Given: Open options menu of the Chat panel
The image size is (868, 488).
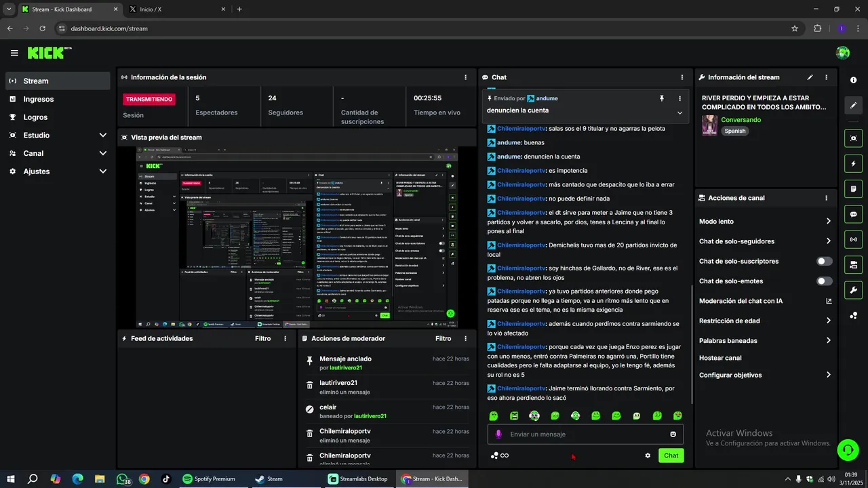Looking at the screenshot, I should point(682,77).
